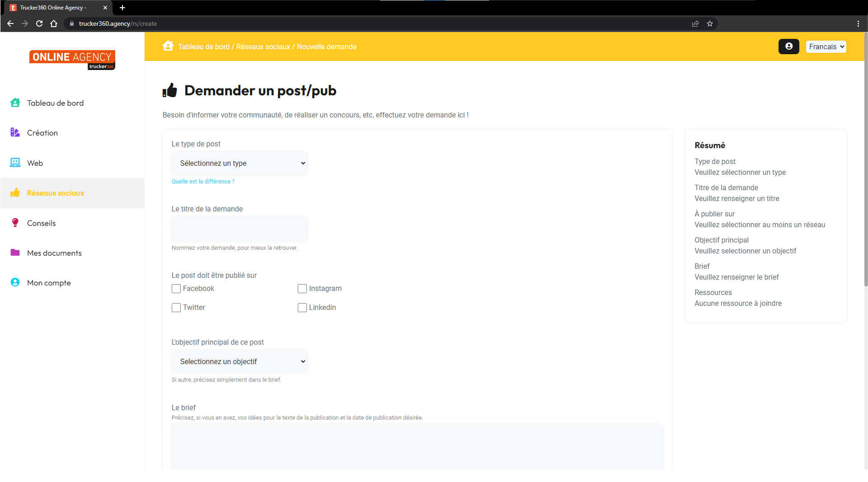Open Création in the sidebar
Viewport: 868px width, 482px height.
click(x=42, y=133)
